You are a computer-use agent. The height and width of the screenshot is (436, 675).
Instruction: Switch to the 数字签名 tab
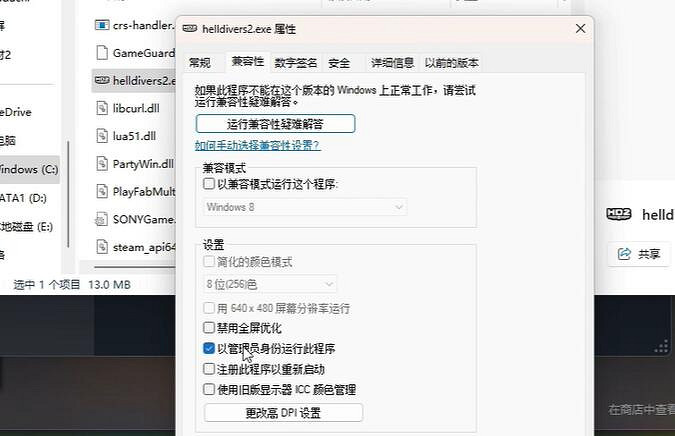click(298, 63)
